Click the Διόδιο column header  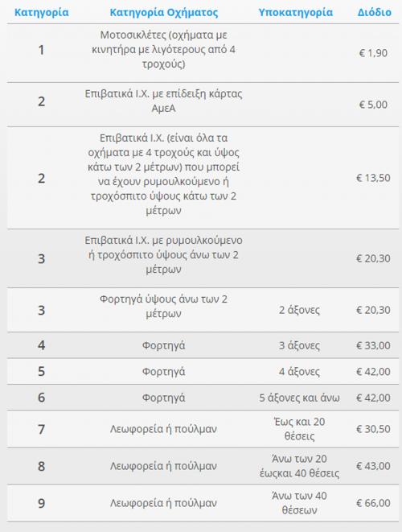pos(374,13)
